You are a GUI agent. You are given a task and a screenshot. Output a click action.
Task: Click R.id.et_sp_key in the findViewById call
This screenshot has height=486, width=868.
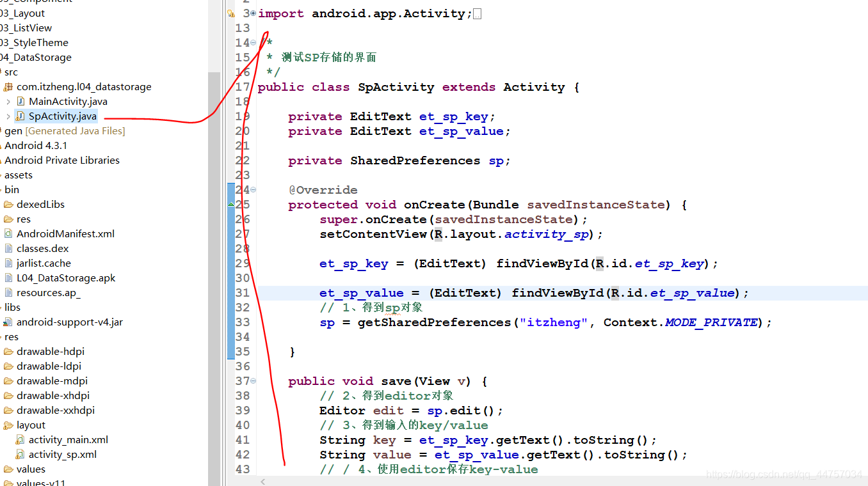[648, 263]
